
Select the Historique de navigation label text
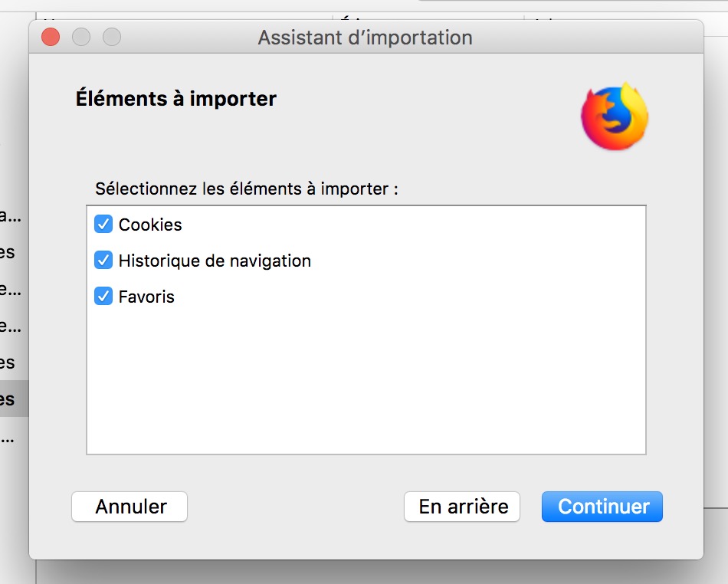[x=215, y=261]
